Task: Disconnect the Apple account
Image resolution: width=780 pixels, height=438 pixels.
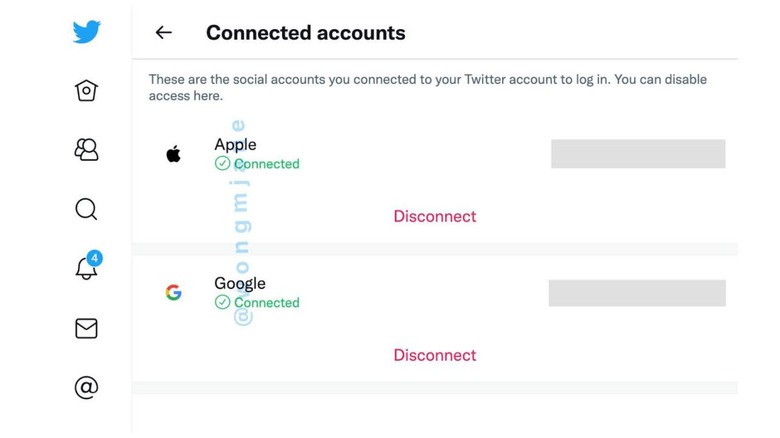Action: (435, 217)
